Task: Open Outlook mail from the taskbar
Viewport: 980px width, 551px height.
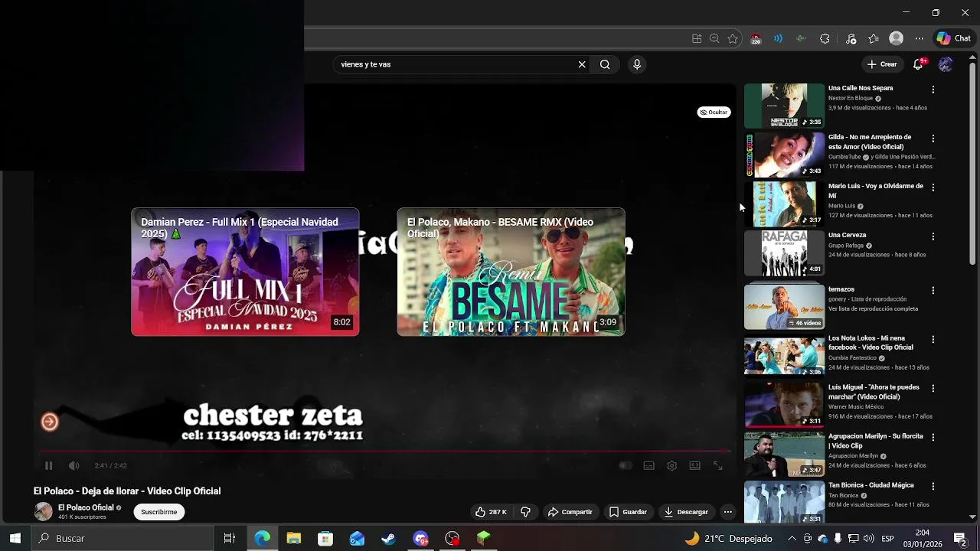Action: [x=357, y=538]
